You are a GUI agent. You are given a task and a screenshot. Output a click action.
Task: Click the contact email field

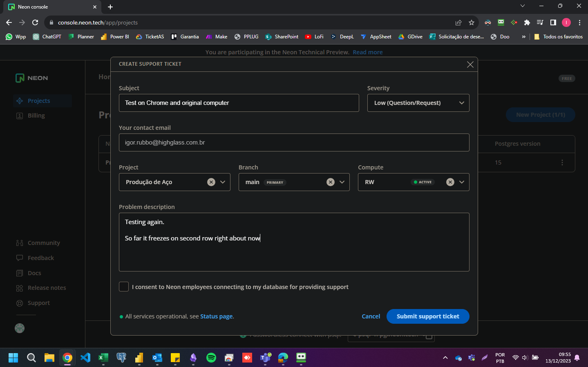pos(294,142)
